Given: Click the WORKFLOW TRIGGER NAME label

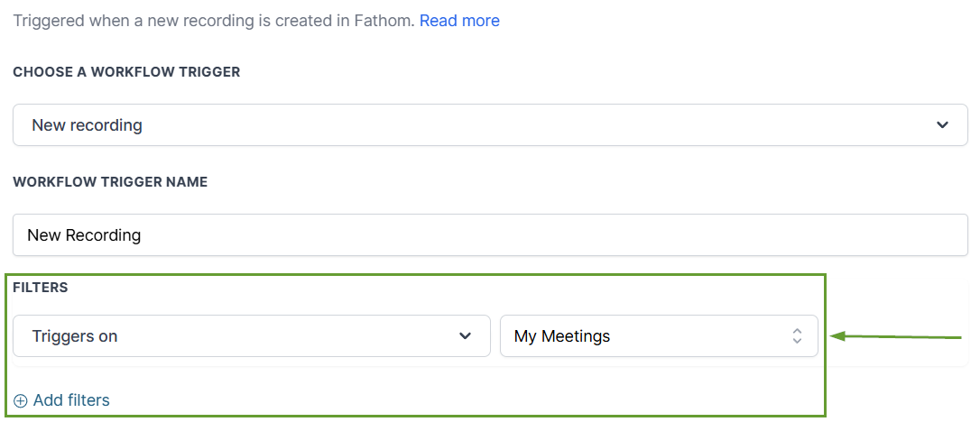Looking at the screenshot, I should [110, 182].
